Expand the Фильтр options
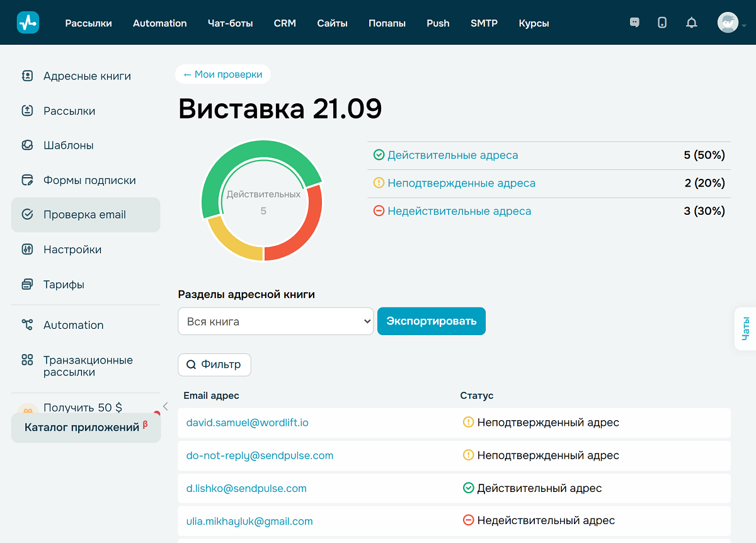Screen dimensions: 756x543 point(214,365)
